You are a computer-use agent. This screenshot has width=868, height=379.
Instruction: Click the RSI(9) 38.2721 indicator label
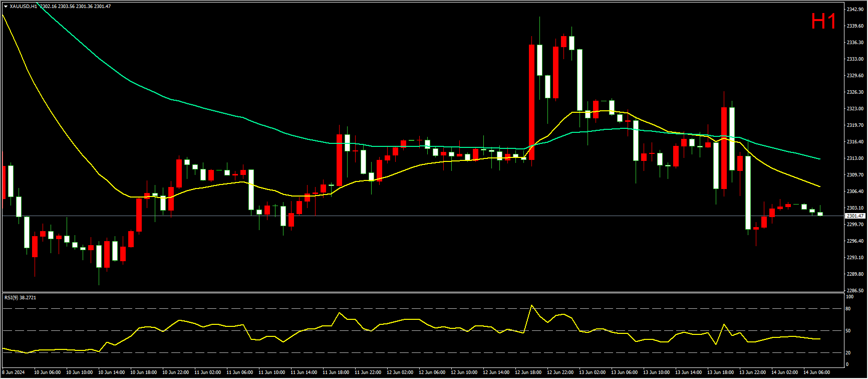point(20,297)
